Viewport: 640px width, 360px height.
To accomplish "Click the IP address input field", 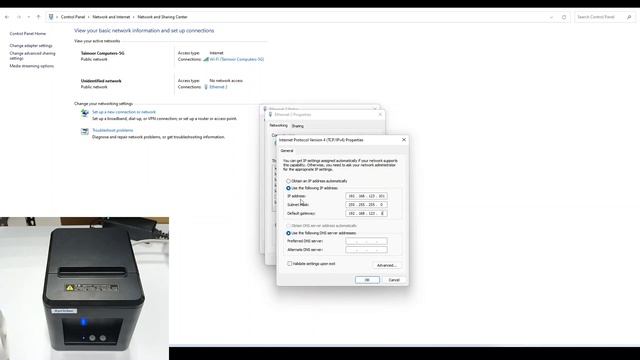I will 366,196.
